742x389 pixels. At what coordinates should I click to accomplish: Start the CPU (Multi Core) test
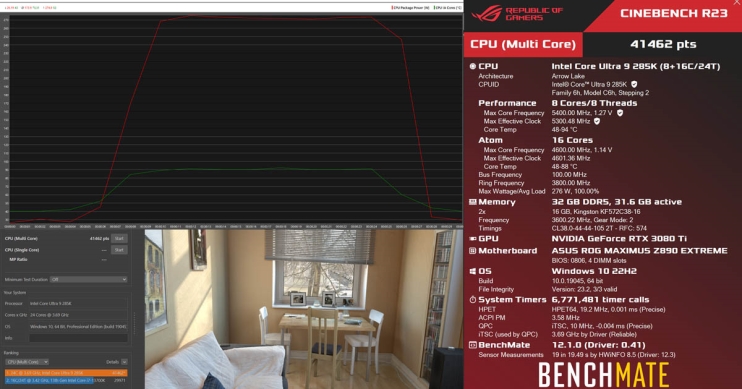coord(119,239)
